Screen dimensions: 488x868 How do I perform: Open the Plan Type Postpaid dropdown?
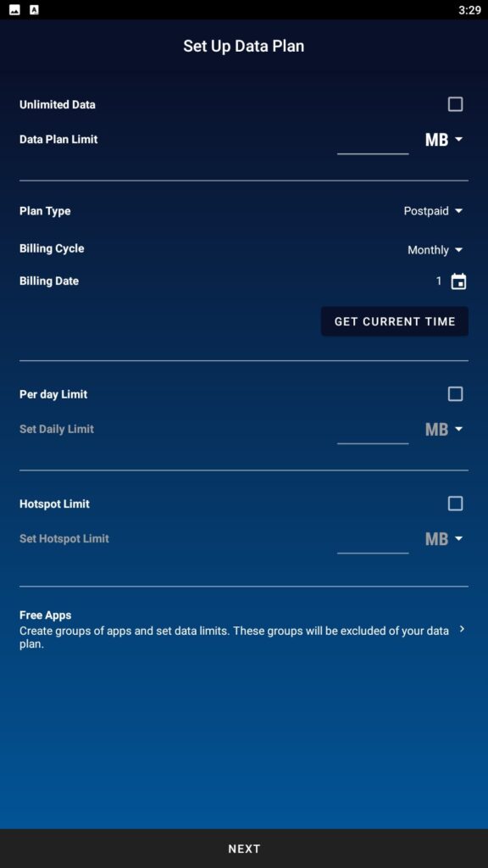tap(434, 210)
